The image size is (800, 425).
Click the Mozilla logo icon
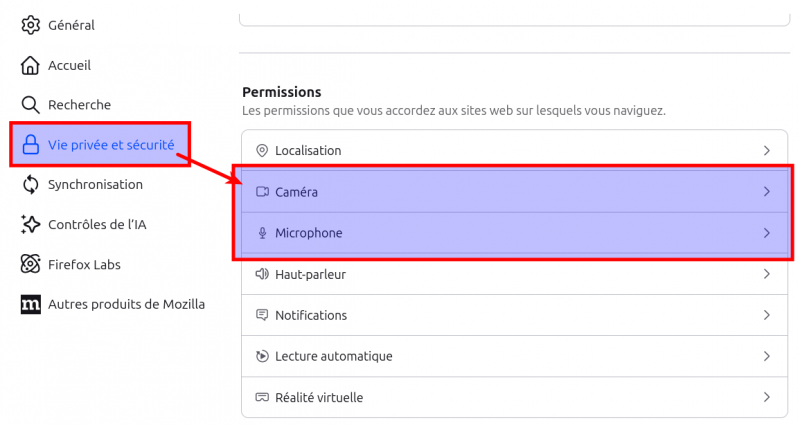[30, 304]
